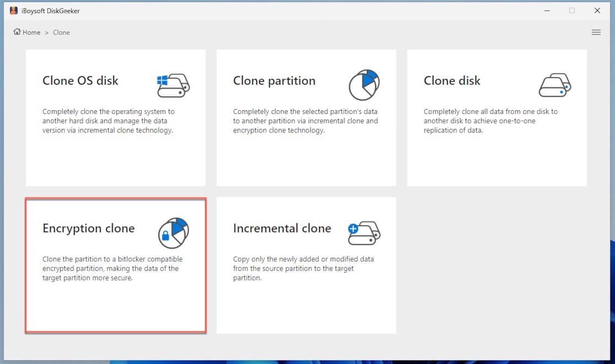615x364 pixels.
Task: Click the iBoysoft DiskGeeker app logo
Action: coord(14,10)
